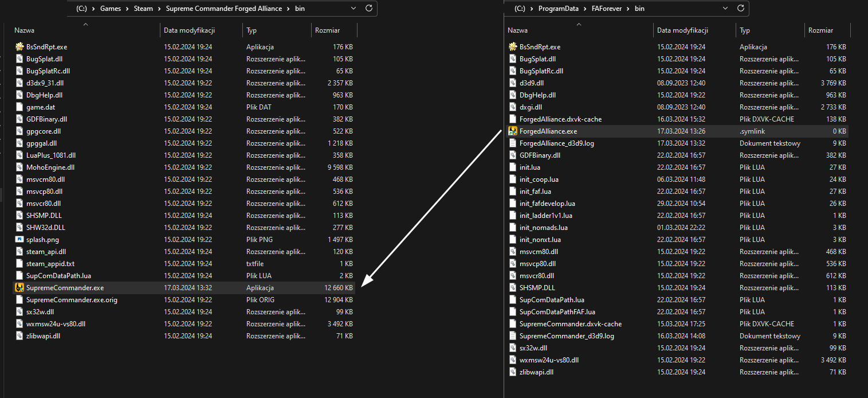
Task: Click the steam_appid.txt file icon
Action: pos(19,264)
